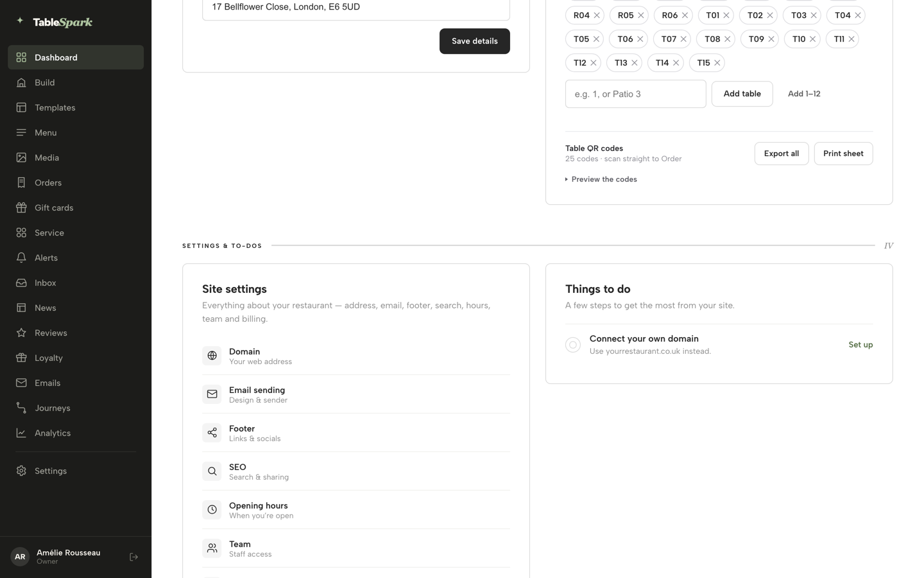This screenshot has width=924, height=578.
Task: Open SEO search & sharing settings
Action: tap(356, 471)
